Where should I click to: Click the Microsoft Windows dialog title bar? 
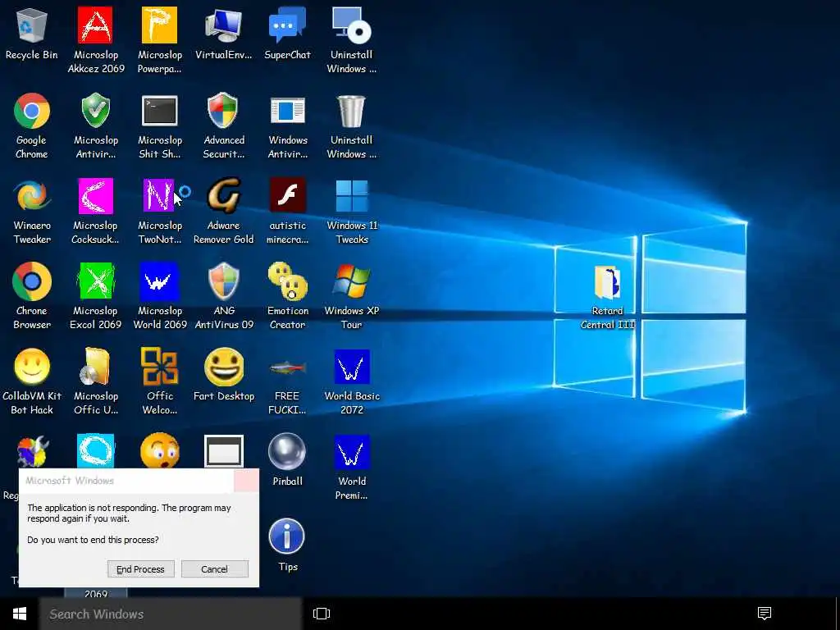point(126,481)
